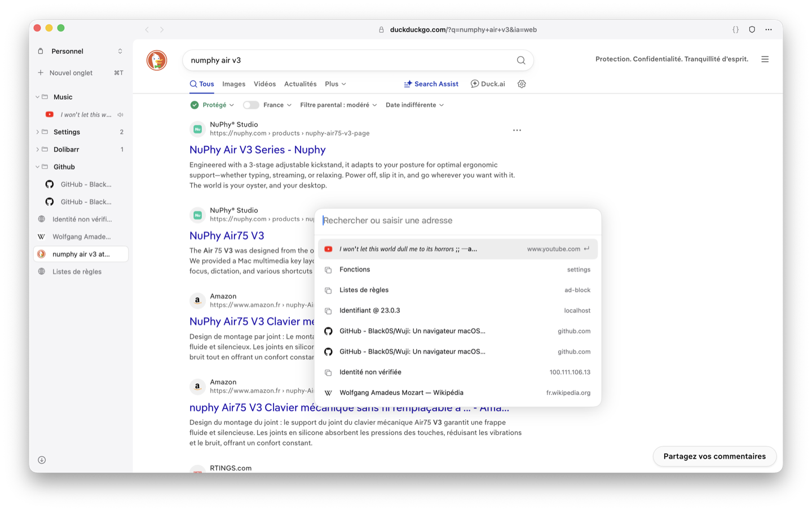The image size is (812, 511).
Task: Click the DuckDuckGo duck logo
Action: [157, 60]
